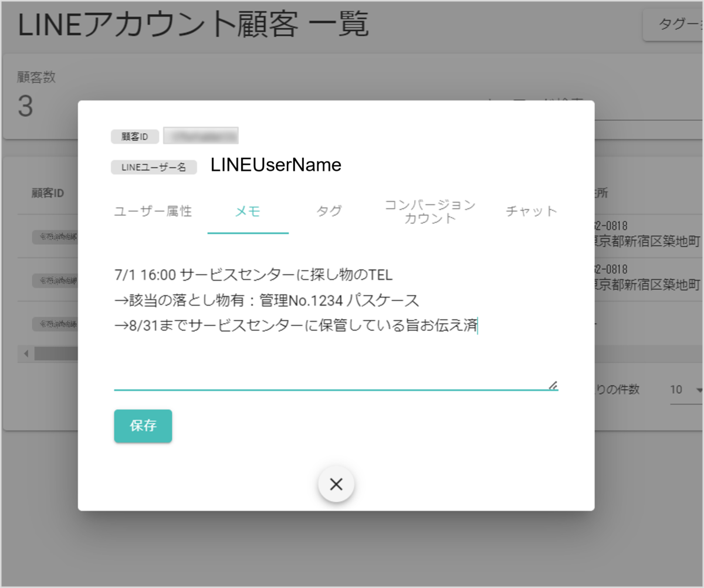
Task: Select the メモ tab
Action: [x=248, y=211]
